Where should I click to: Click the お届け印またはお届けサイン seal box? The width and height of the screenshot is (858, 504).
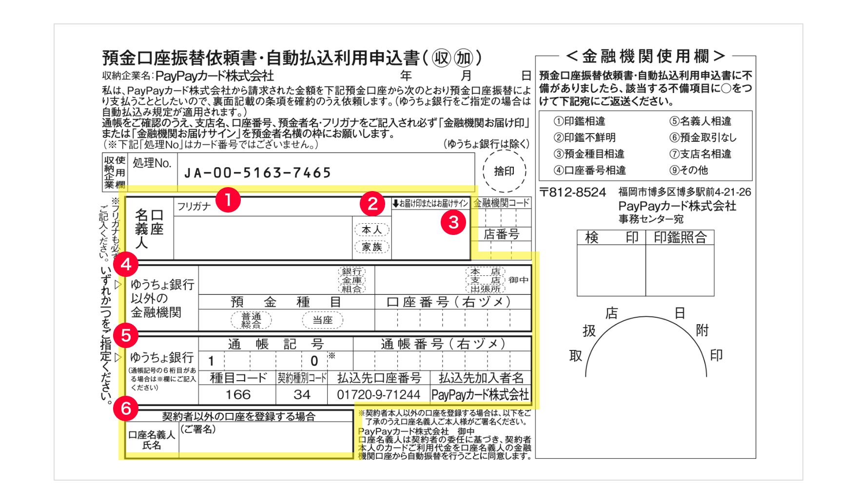[431, 234]
